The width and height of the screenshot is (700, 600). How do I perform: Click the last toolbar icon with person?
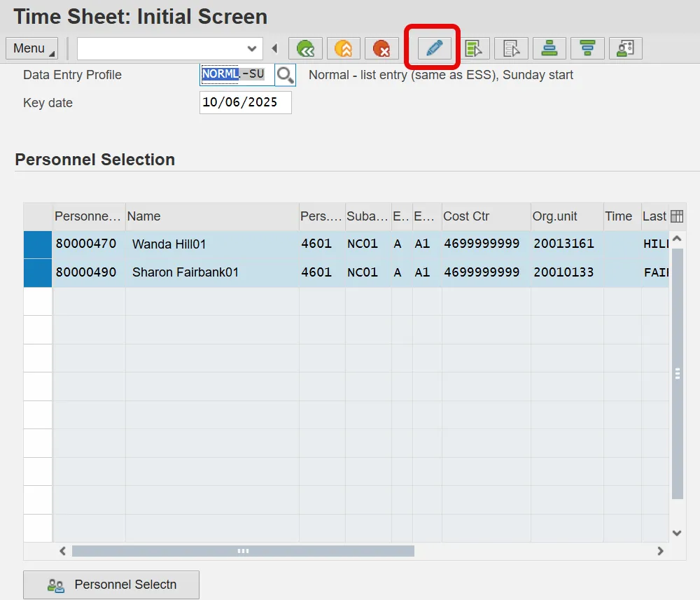click(625, 48)
